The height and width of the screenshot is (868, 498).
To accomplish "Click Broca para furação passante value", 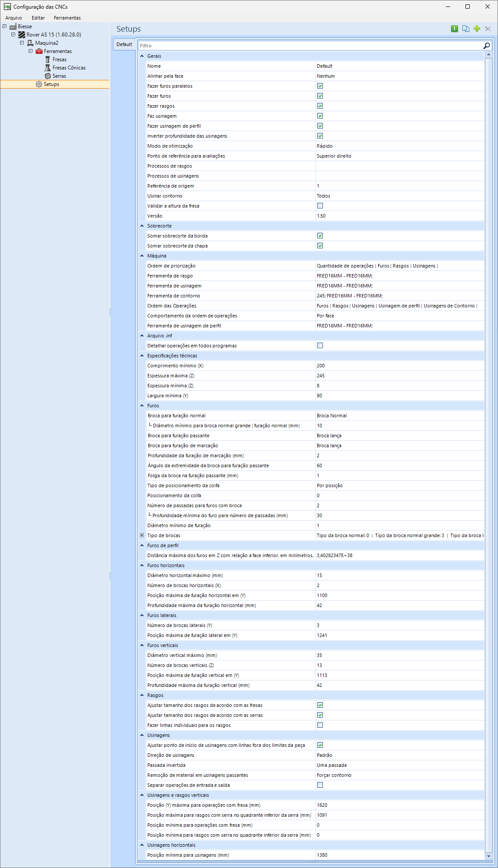I will pyautogui.click(x=329, y=436).
